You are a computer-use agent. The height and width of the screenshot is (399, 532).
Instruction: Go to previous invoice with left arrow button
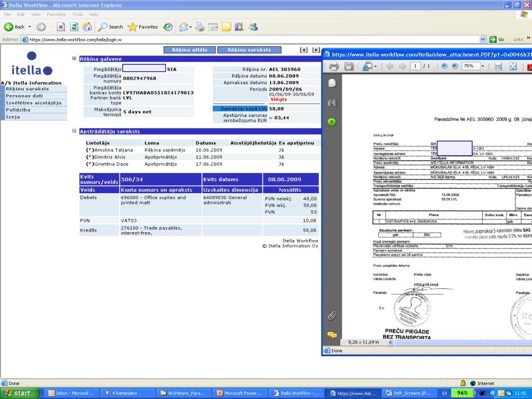303,50
